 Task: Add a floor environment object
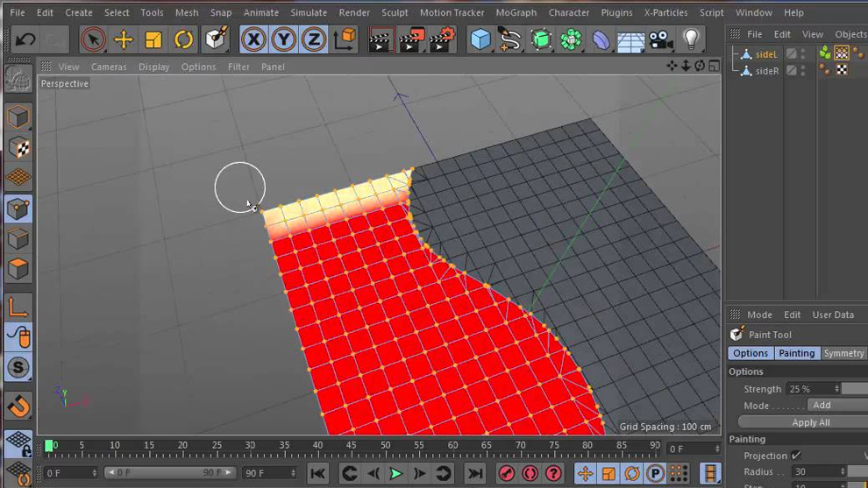click(630, 39)
